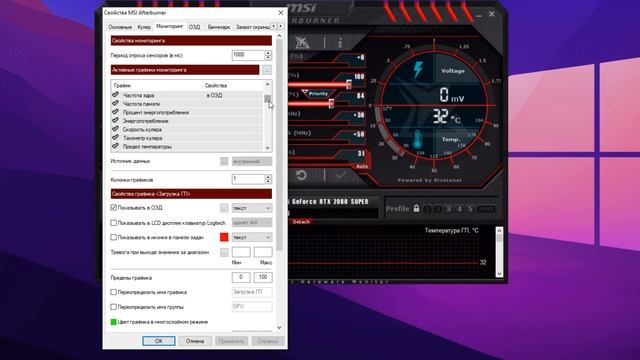Click the graph lower limit field 0
The image size is (640, 360).
pyautogui.click(x=241, y=278)
